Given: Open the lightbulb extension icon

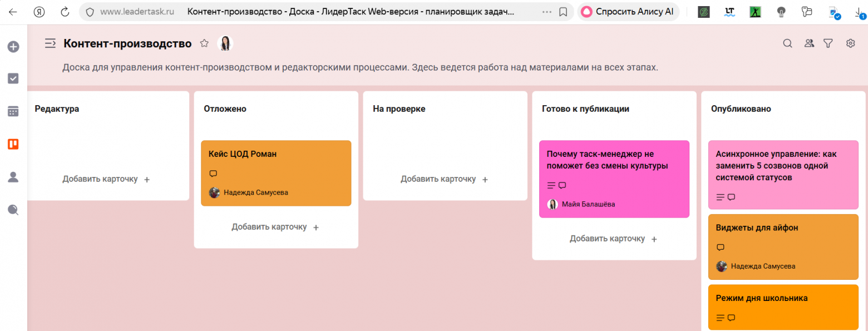Looking at the screenshot, I should pyautogui.click(x=782, y=12).
